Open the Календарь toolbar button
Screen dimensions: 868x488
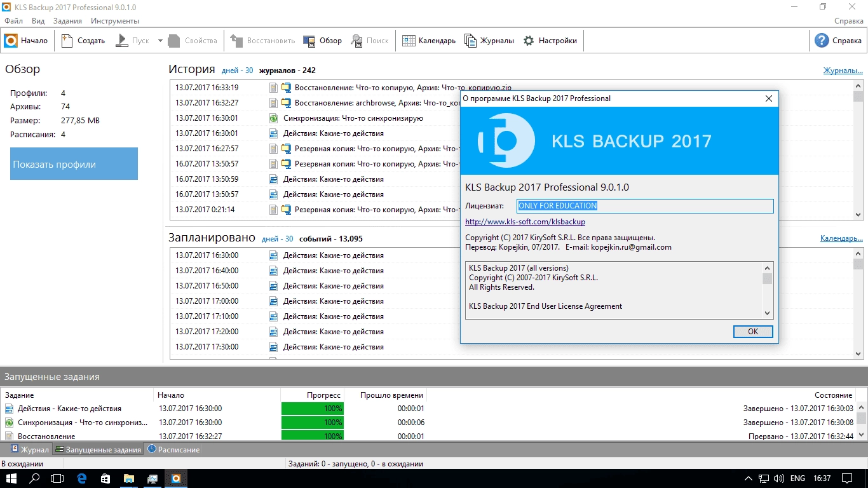(x=429, y=41)
